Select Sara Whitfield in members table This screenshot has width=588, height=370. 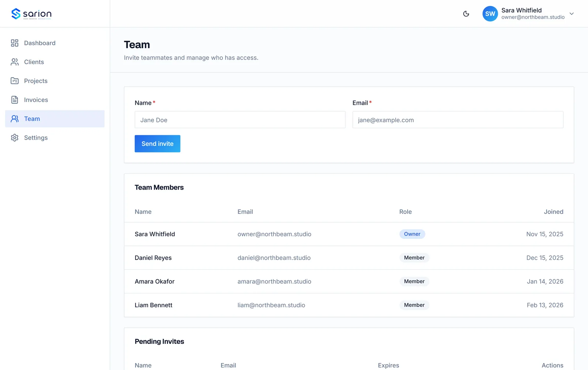tap(155, 234)
